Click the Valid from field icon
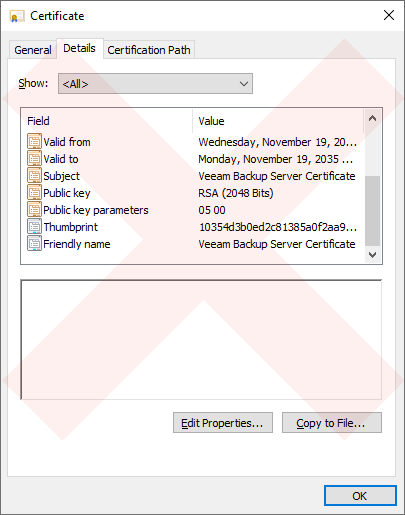405x515 pixels. click(34, 142)
